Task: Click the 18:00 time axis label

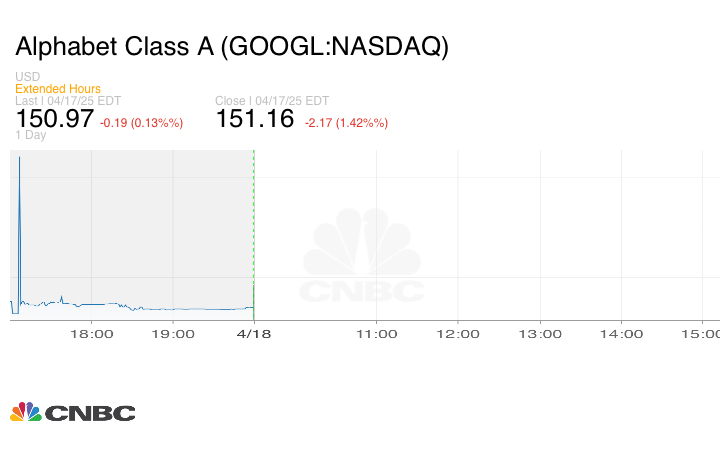Action: [x=95, y=334]
